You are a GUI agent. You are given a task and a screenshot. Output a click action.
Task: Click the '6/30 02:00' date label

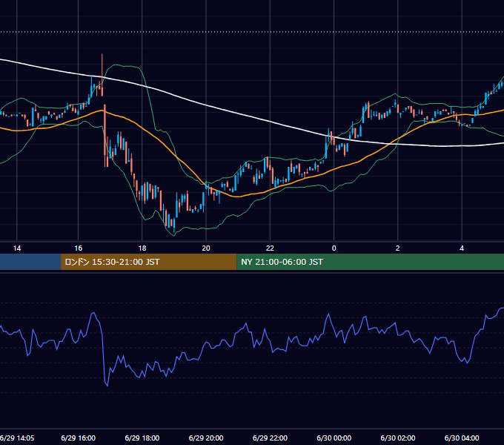tap(397, 438)
